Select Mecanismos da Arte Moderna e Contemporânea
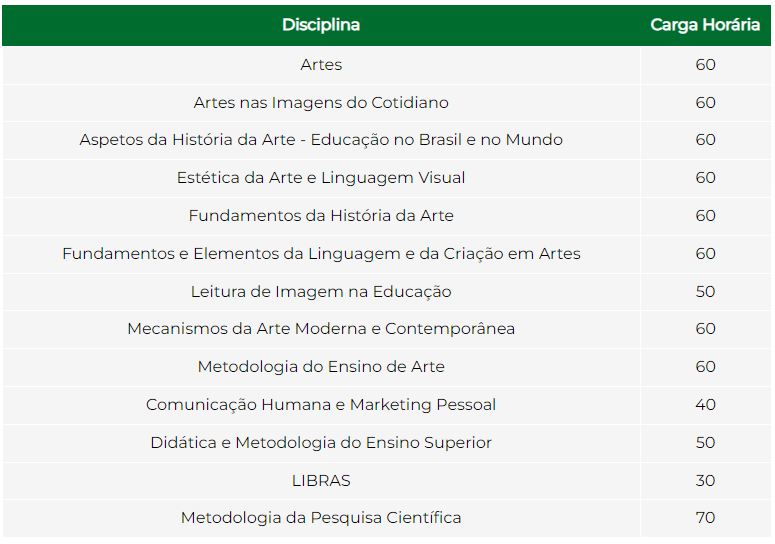The height and width of the screenshot is (544, 775). [x=321, y=329]
